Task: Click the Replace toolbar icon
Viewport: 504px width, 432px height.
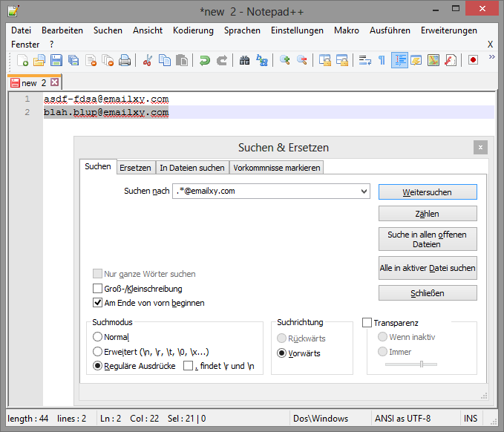Action: coord(262,60)
